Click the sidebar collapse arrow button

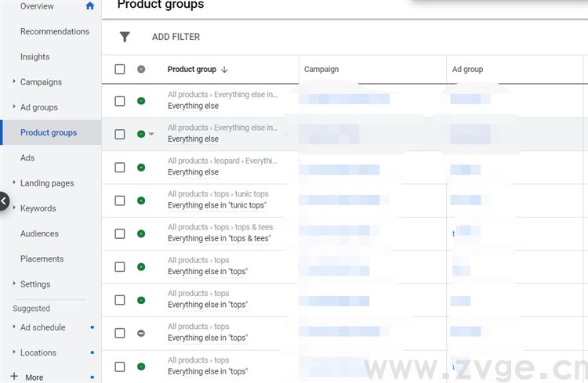pos(4,202)
